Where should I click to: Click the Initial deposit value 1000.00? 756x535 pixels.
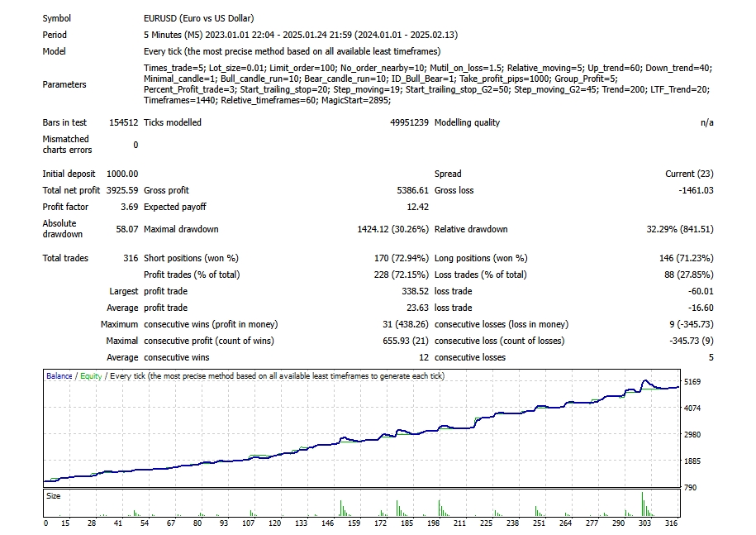tap(122, 174)
